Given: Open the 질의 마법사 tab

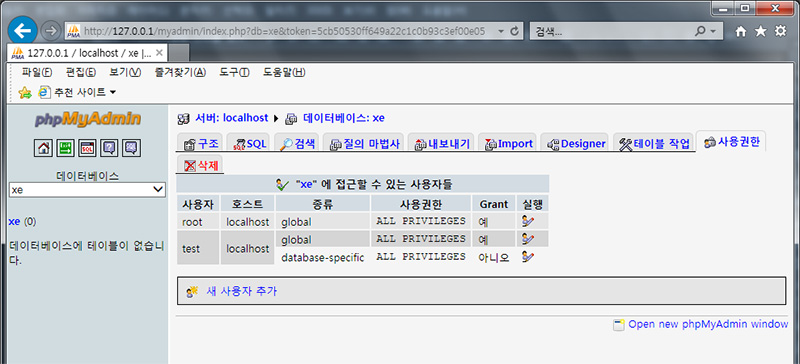Looking at the screenshot, I should [x=364, y=144].
